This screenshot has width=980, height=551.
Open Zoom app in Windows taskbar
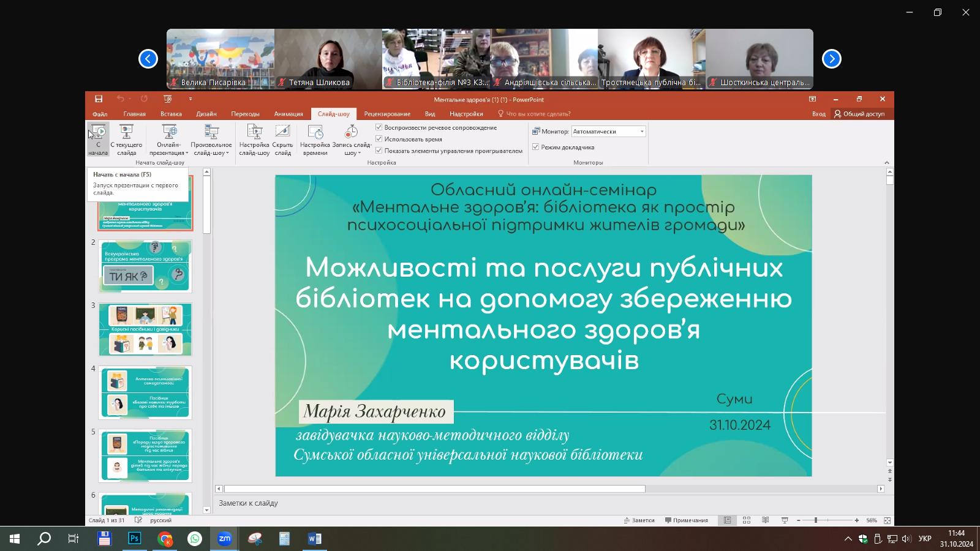click(225, 539)
